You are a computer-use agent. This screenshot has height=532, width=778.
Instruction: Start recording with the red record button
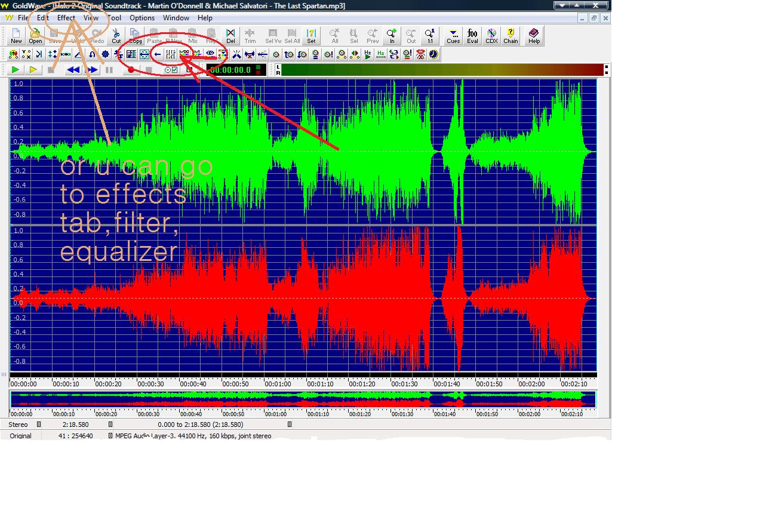[131, 70]
